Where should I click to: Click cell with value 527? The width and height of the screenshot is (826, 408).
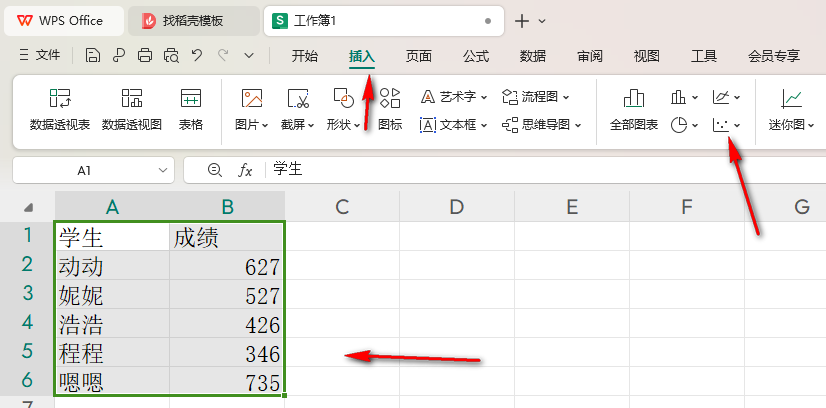pyautogui.click(x=227, y=294)
